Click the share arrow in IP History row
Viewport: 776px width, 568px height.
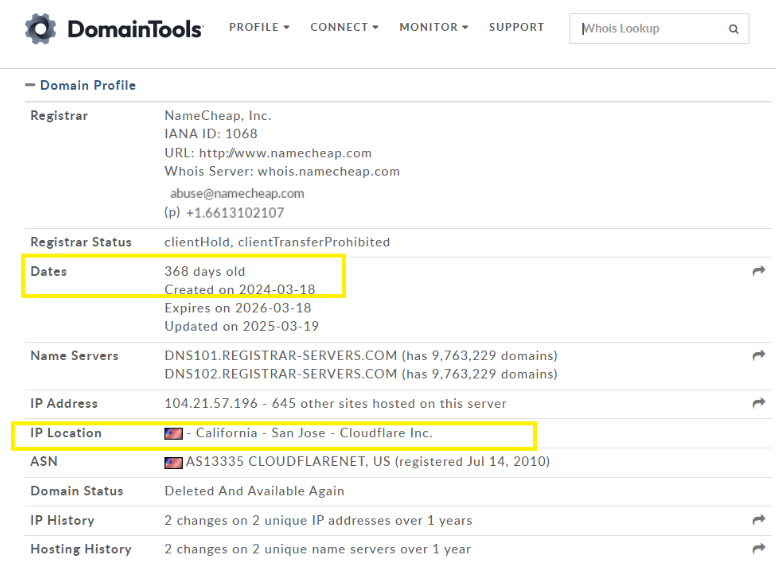pyautogui.click(x=758, y=520)
